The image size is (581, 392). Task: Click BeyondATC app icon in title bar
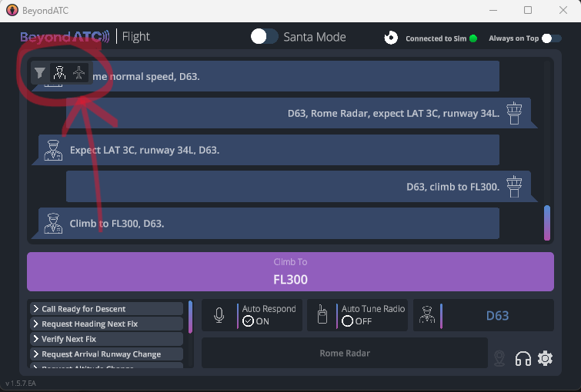click(x=12, y=10)
